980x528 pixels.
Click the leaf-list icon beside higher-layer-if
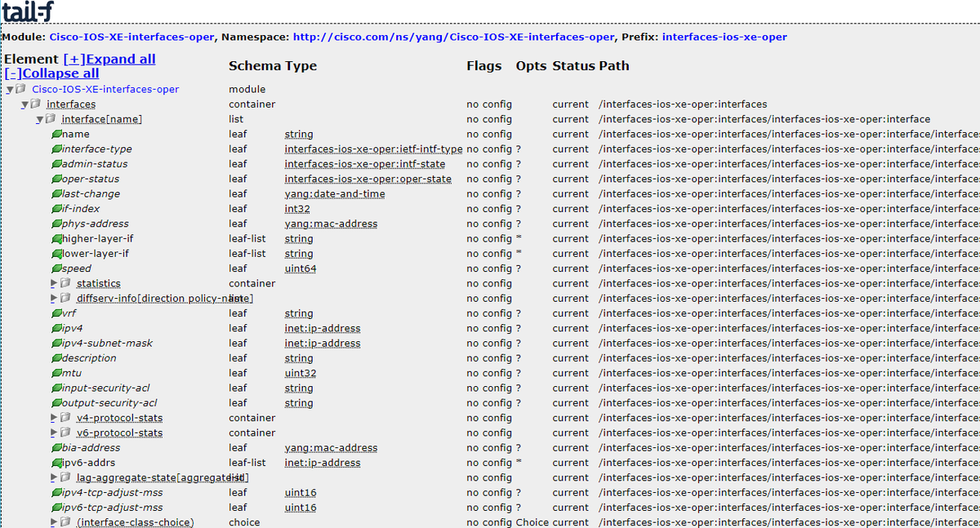click(56, 239)
